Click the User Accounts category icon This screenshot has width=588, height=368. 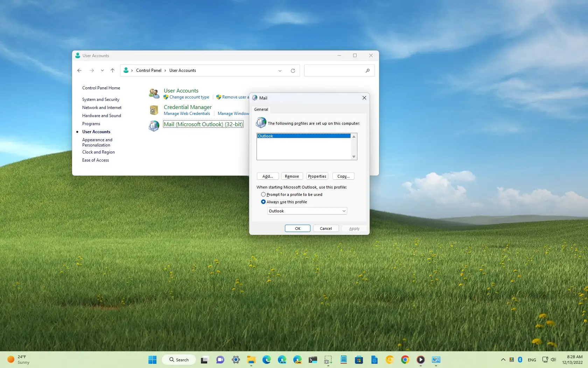tap(154, 93)
